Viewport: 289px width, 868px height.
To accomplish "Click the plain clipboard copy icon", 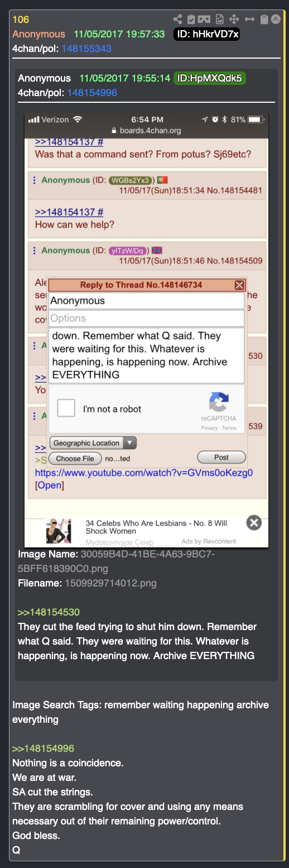I will (264, 20).
